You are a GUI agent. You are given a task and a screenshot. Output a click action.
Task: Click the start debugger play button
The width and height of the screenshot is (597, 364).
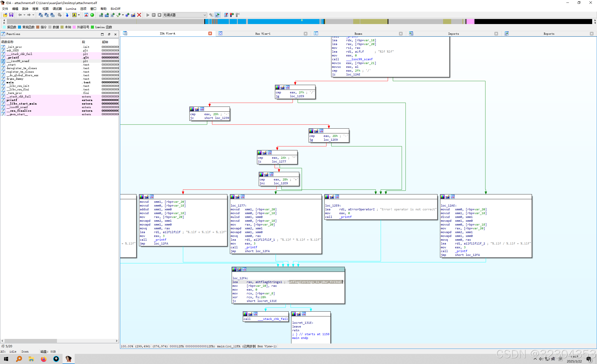[x=148, y=15]
